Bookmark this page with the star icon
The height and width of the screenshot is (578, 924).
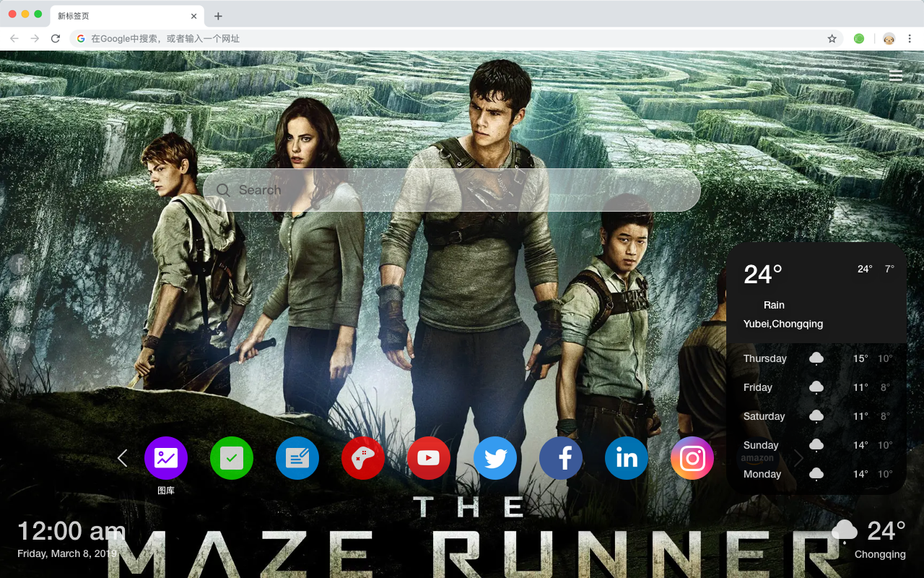[x=832, y=38]
